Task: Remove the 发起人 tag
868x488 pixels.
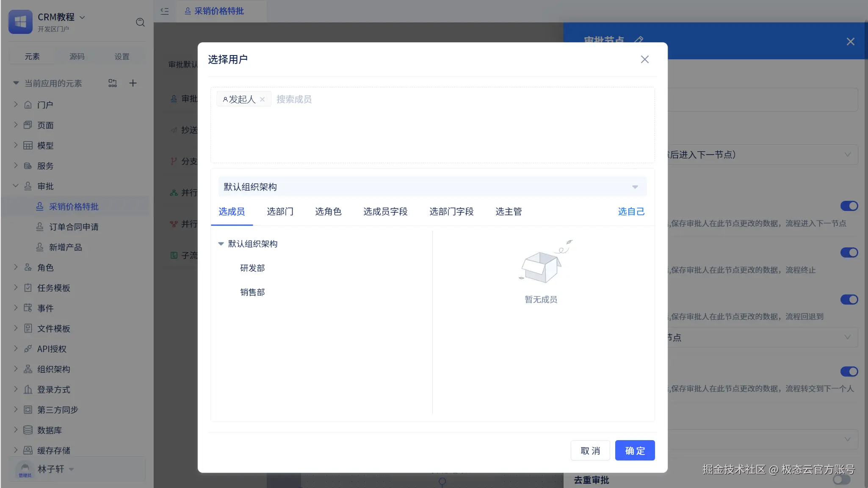Action: point(263,99)
